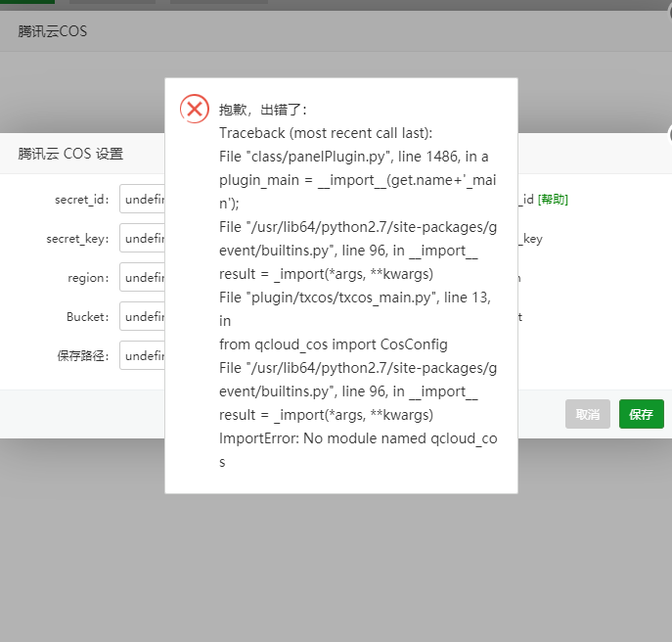Click the Bucket field label
Image resolution: width=672 pixels, height=642 pixels.
pyautogui.click(x=88, y=316)
